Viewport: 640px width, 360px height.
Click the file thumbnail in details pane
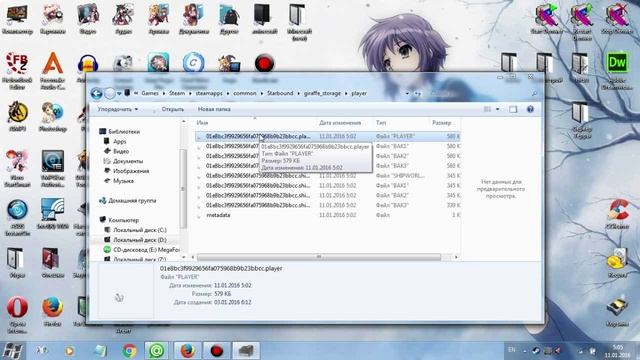[119, 298]
